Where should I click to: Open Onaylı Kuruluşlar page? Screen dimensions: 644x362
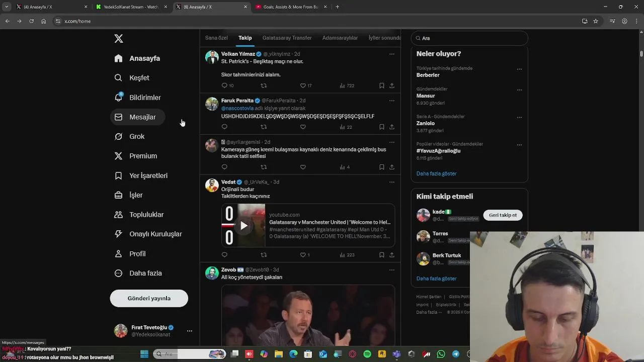[x=148, y=234]
